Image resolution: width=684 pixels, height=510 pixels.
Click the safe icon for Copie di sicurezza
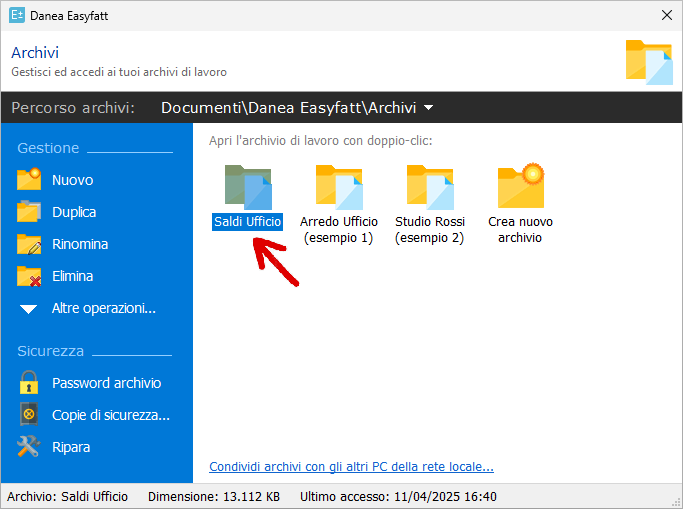click(x=29, y=414)
